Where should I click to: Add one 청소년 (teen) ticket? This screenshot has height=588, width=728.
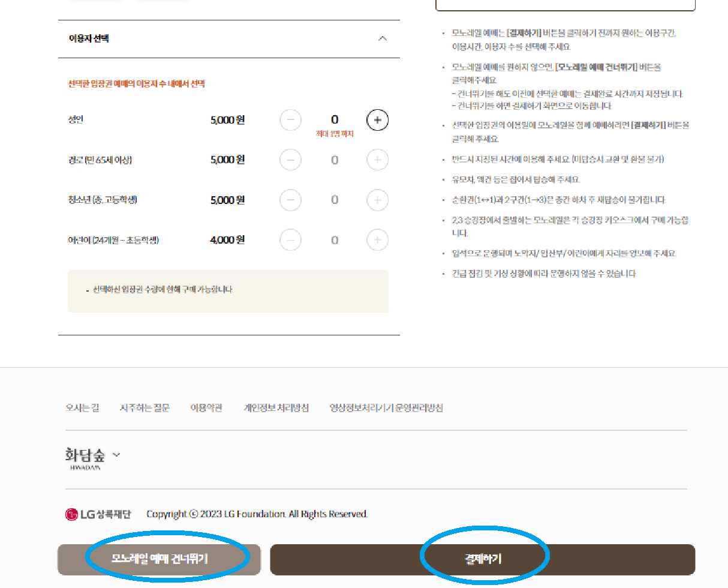(x=377, y=200)
